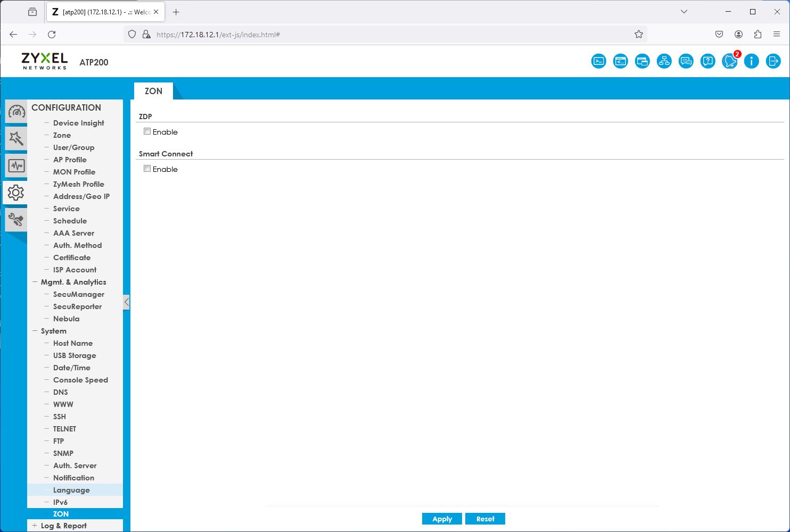The image size is (790, 532).
Task: Click the Zyxel Networks logo
Action: (x=45, y=61)
